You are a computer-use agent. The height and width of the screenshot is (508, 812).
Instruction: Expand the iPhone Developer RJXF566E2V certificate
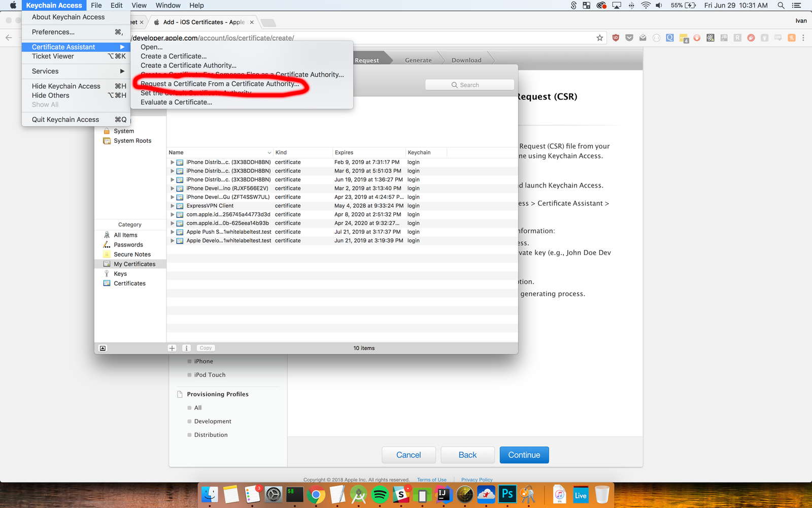[x=172, y=188]
